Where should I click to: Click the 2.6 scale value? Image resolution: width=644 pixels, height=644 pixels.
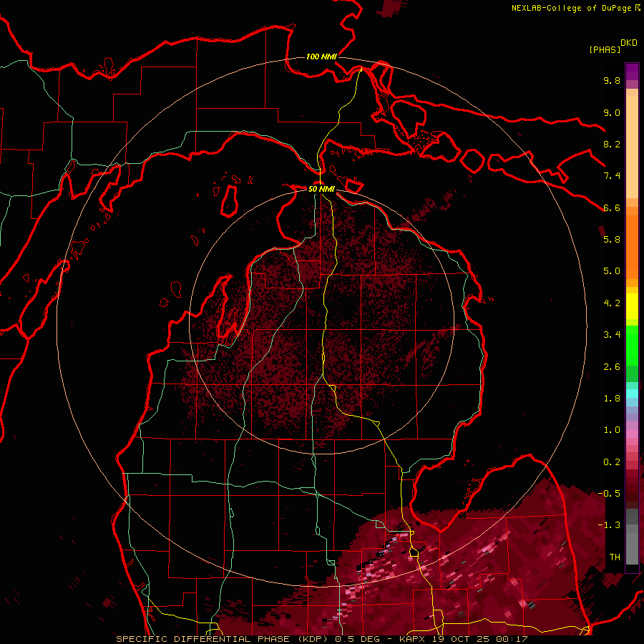coord(612,367)
